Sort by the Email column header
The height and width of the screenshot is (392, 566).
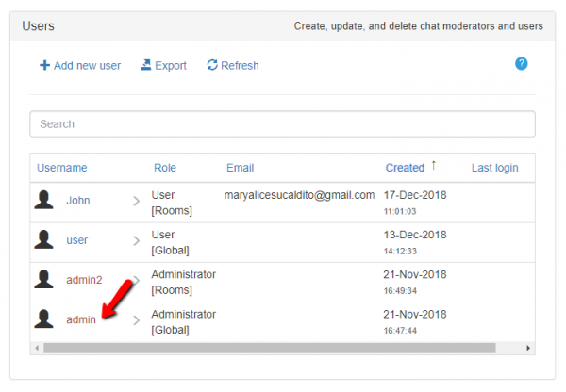coord(241,168)
